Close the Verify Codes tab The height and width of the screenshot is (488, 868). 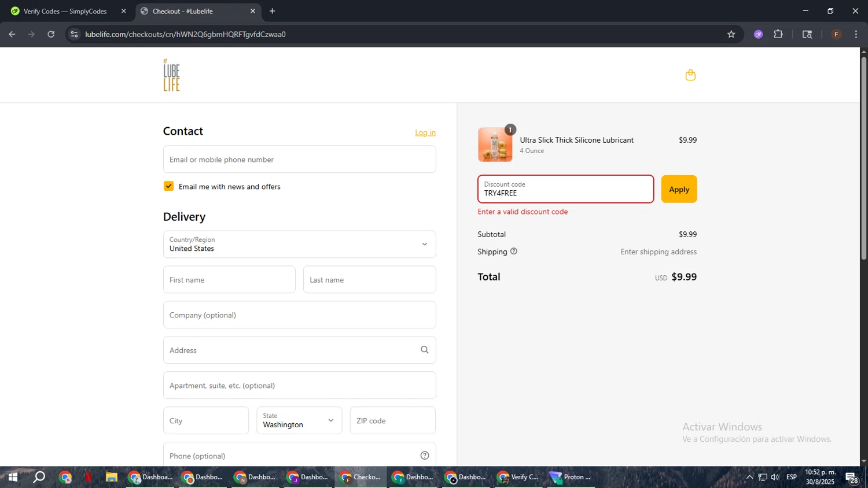tap(123, 11)
